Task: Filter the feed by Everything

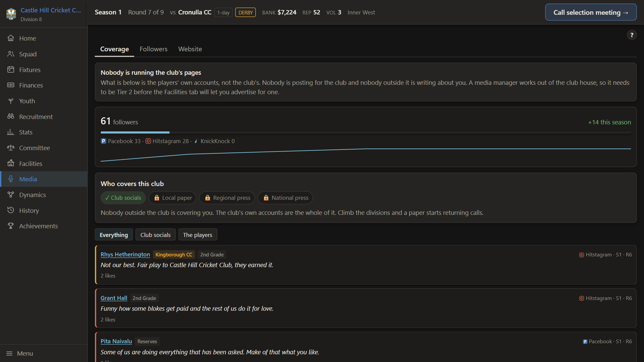Action: 114,235
